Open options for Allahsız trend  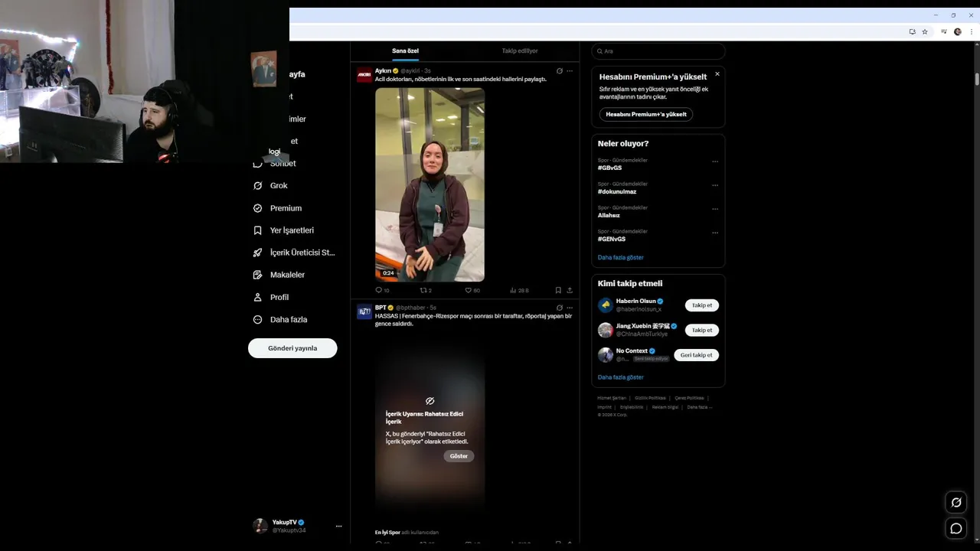point(715,209)
